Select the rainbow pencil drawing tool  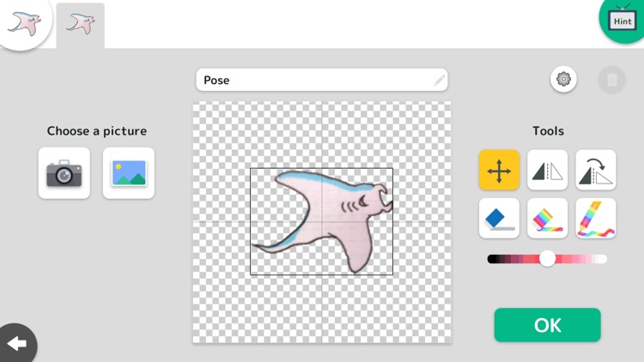point(596,219)
